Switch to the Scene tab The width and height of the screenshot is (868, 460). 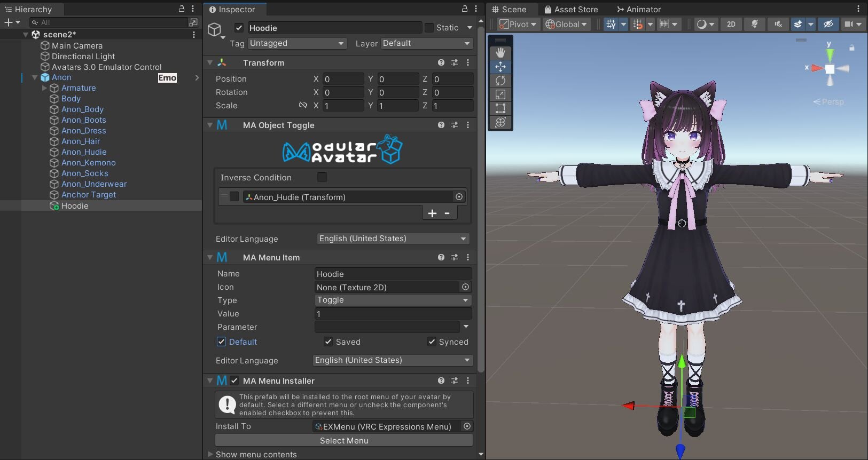509,9
